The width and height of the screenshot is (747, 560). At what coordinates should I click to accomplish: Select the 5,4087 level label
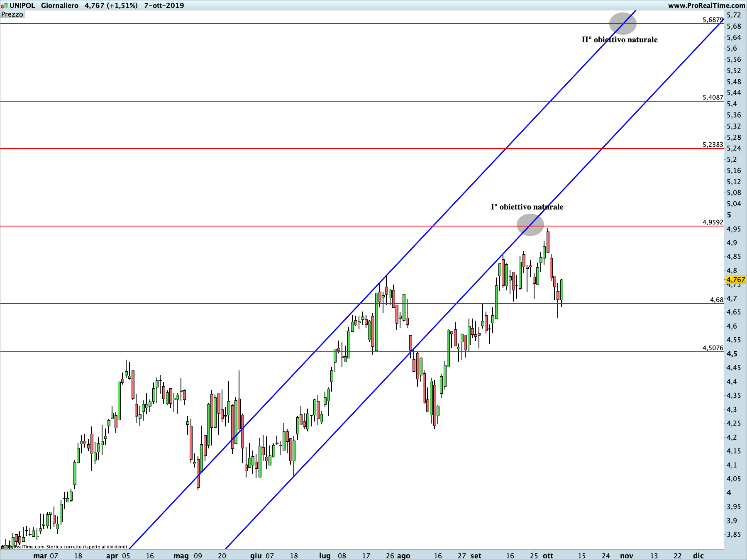click(x=713, y=97)
